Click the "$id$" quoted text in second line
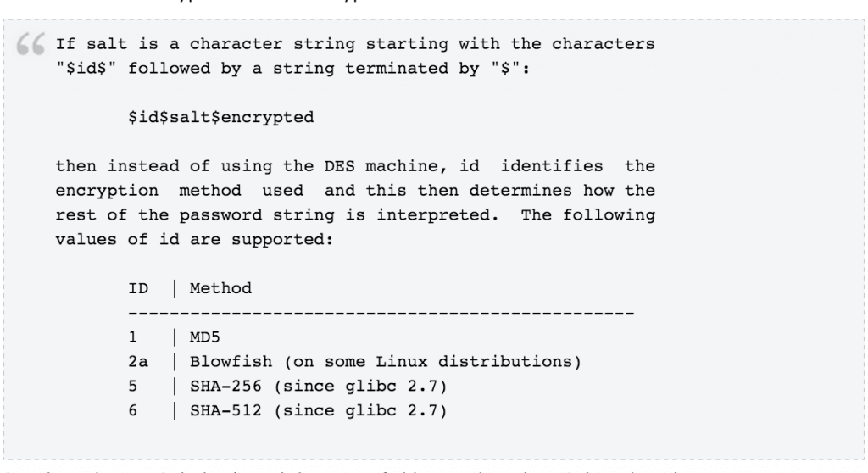This screenshot has width=868, height=473. pyautogui.click(x=86, y=69)
